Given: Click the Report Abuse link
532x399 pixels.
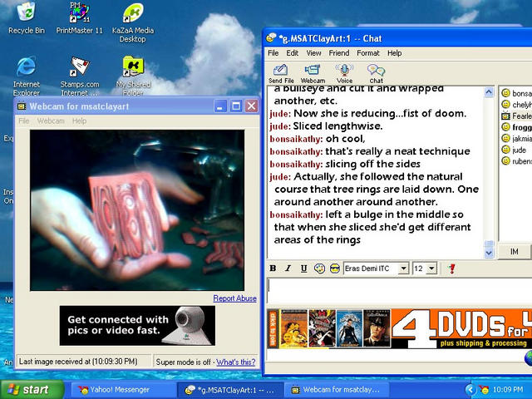Looking at the screenshot, I should point(234,298).
